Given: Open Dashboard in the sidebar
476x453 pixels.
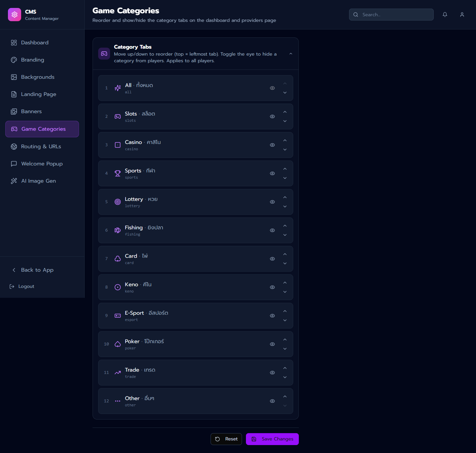Looking at the screenshot, I should click(x=42, y=43).
